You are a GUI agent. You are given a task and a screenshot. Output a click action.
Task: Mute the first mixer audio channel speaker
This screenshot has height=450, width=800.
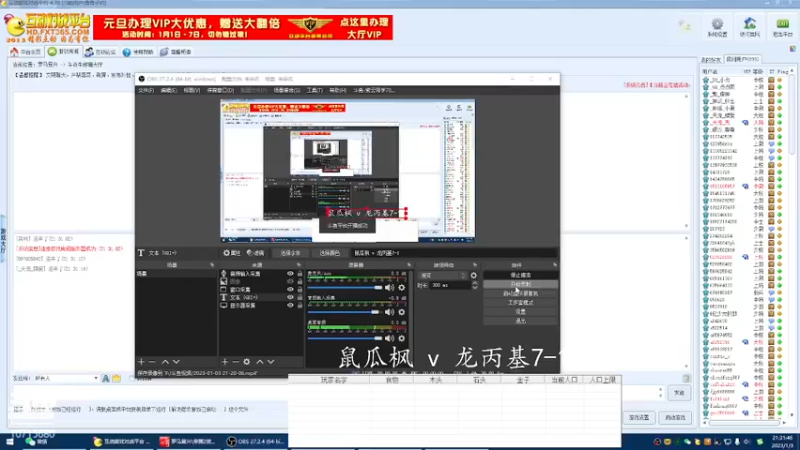[x=390, y=288]
